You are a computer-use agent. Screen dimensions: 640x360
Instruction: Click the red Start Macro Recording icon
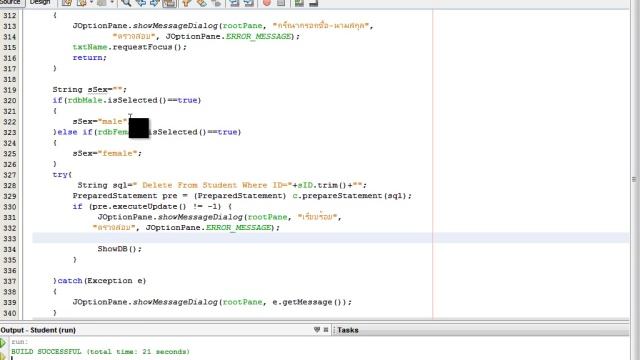pyautogui.click(x=266, y=3)
